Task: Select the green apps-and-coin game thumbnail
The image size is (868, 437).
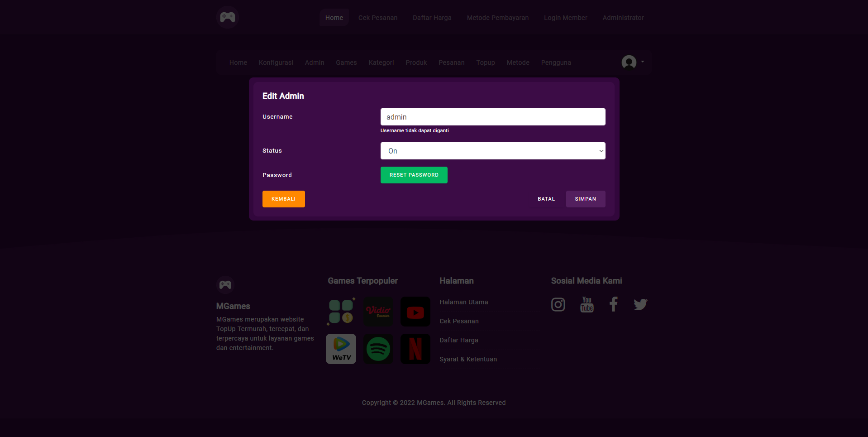Action: click(x=341, y=312)
